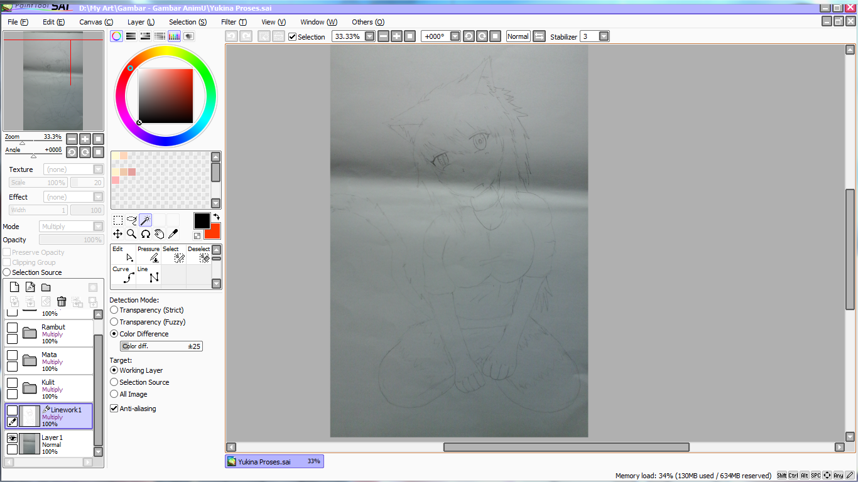This screenshot has width=868, height=482.
Task: Select the Move tool
Action: coord(117,233)
